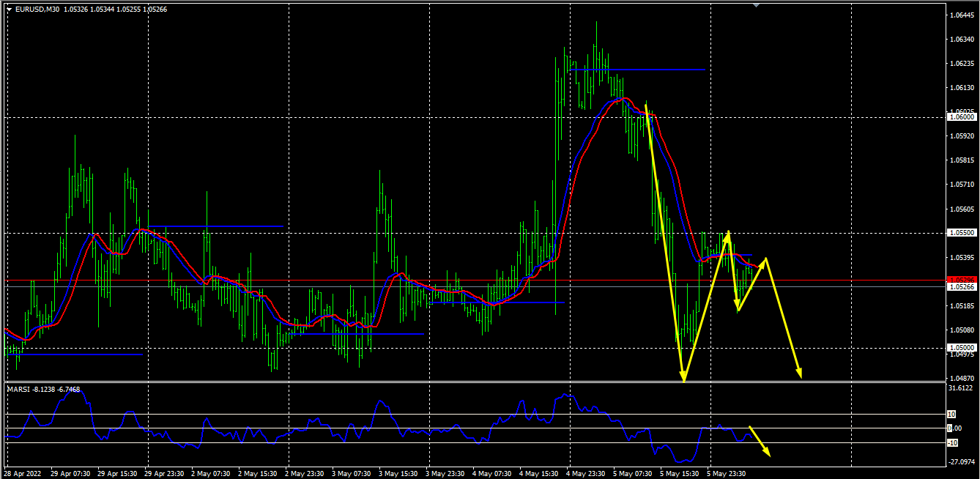Click the -27.0974 indicator scale minimum value
The width and height of the screenshot is (980, 479).
pos(961,462)
